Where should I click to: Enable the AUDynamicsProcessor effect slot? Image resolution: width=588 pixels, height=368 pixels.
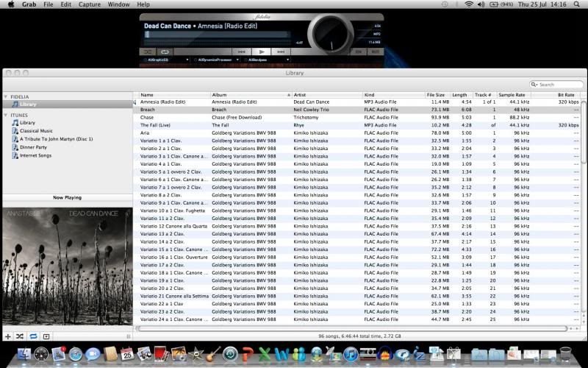pos(196,60)
